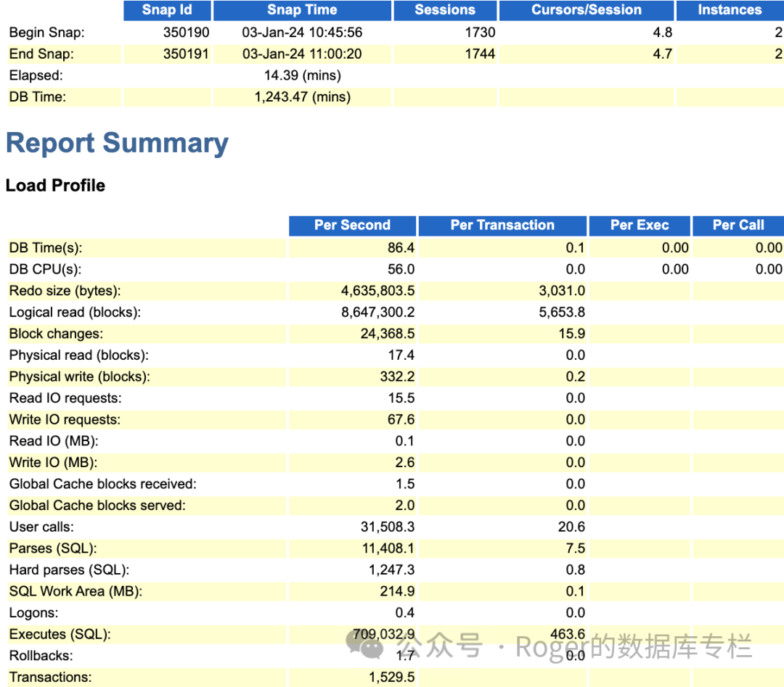Click the Instances column header
784x687 pixels.
pyautogui.click(x=730, y=10)
